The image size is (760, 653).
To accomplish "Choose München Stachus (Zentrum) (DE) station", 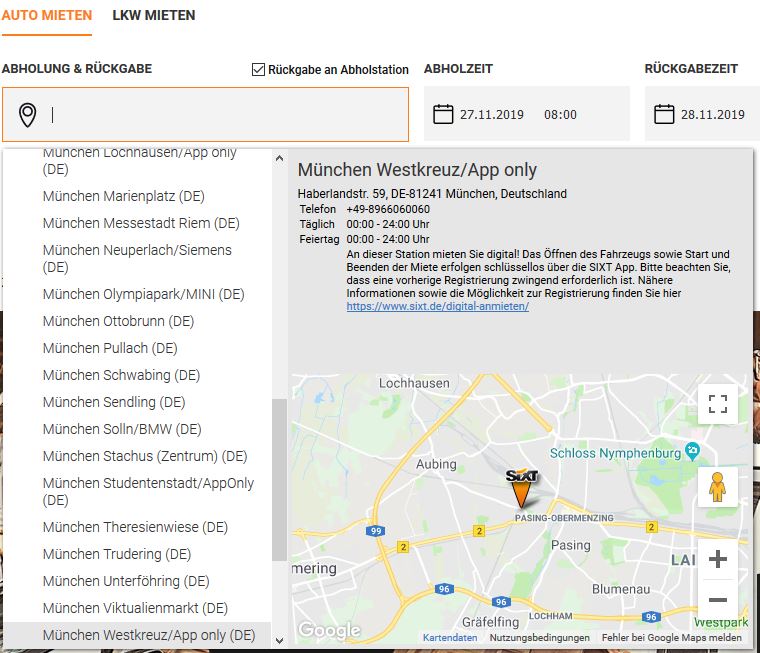I will 137,456.
